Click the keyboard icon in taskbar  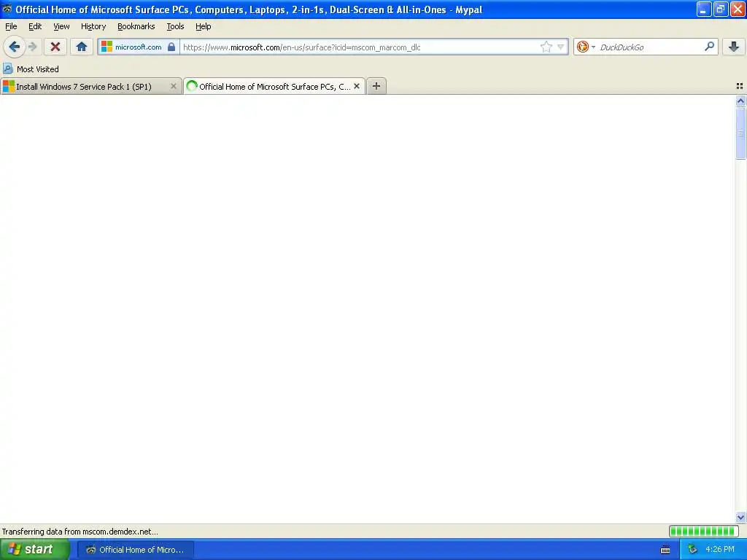[x=665, y=550]
